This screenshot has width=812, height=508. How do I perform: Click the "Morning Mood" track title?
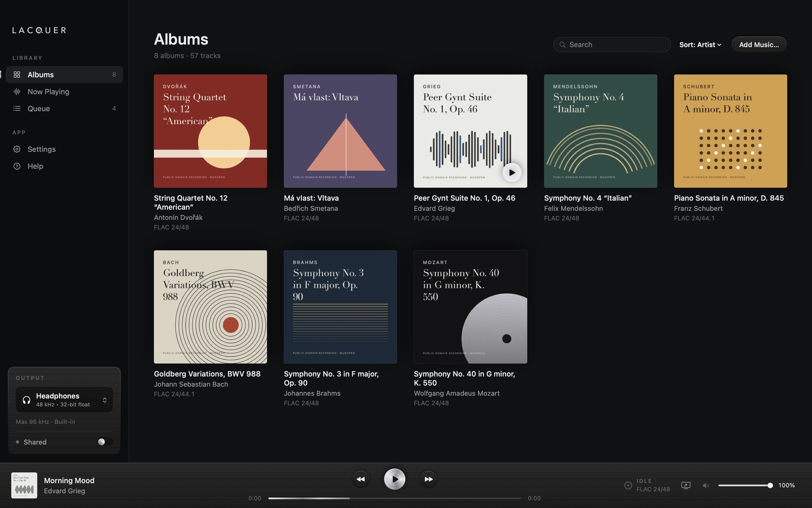pyautogui.click(x=69, y=480)
